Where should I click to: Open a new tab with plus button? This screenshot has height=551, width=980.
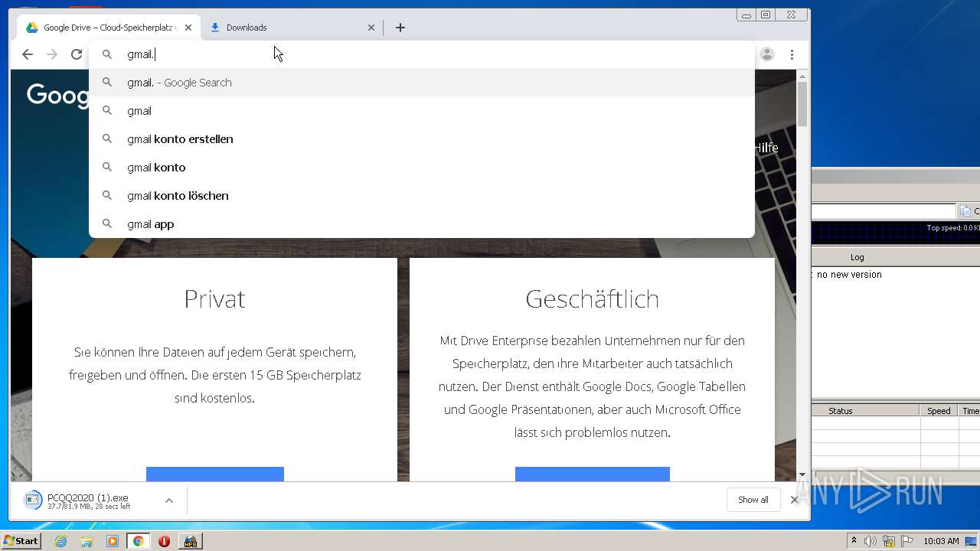400,28
